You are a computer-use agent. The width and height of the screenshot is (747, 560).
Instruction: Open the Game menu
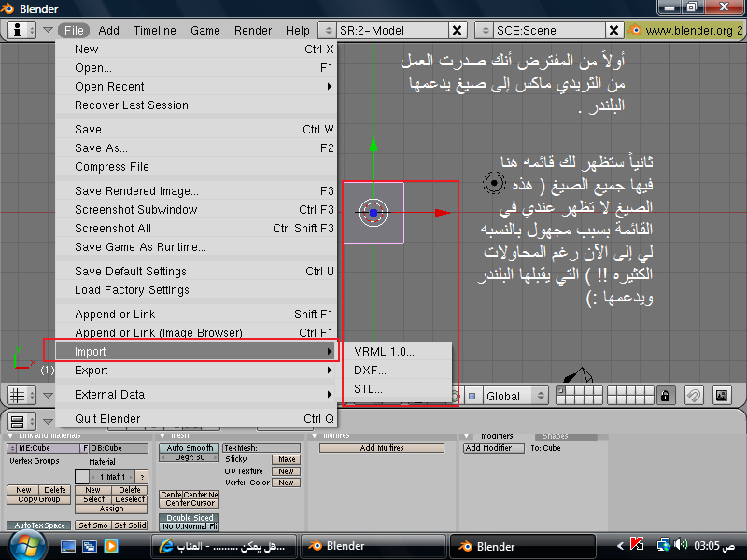coord(205,31)
